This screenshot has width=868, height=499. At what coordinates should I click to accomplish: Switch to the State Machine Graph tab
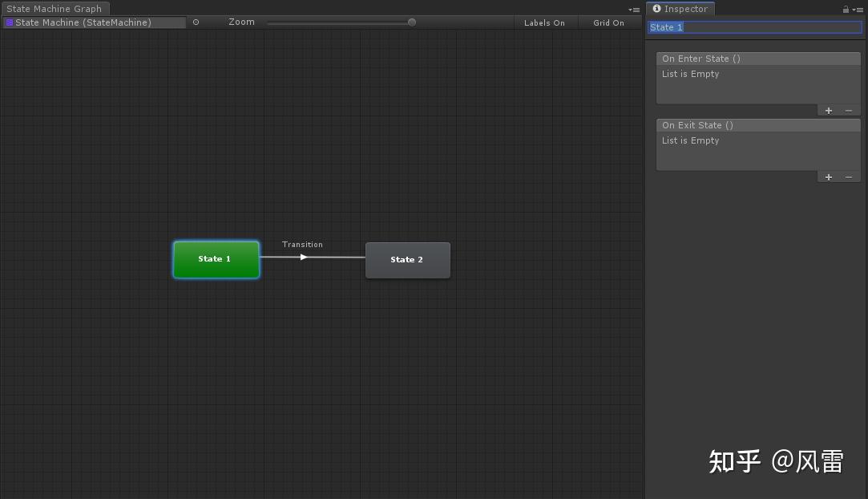coord(55,9)
